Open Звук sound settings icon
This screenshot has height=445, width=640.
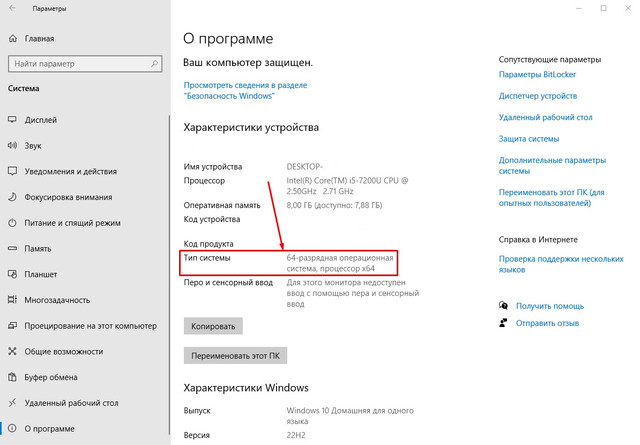(13, 144)
